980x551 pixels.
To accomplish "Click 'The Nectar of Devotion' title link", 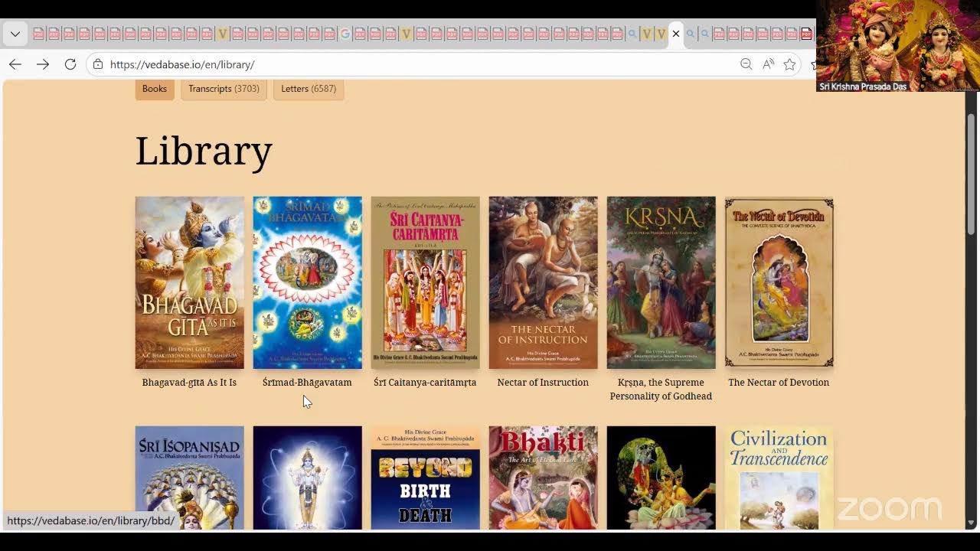I will (779, 383).
